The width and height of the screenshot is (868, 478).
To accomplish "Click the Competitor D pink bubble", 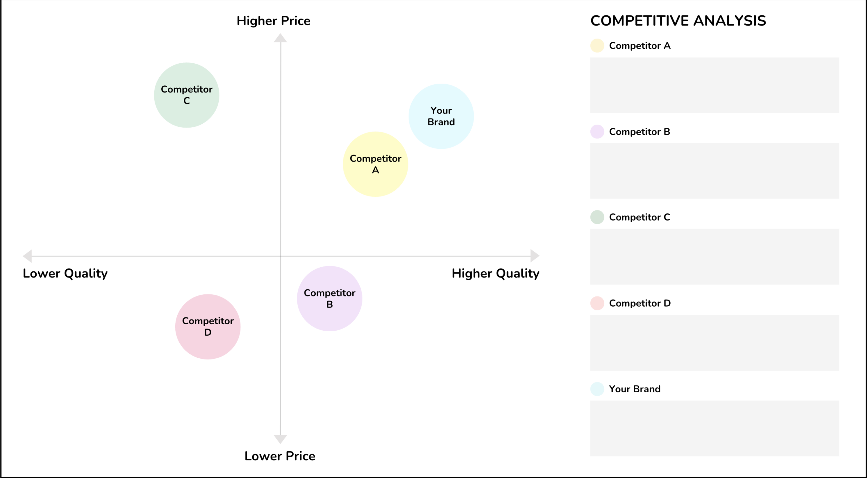I will (x=208, y=327).
